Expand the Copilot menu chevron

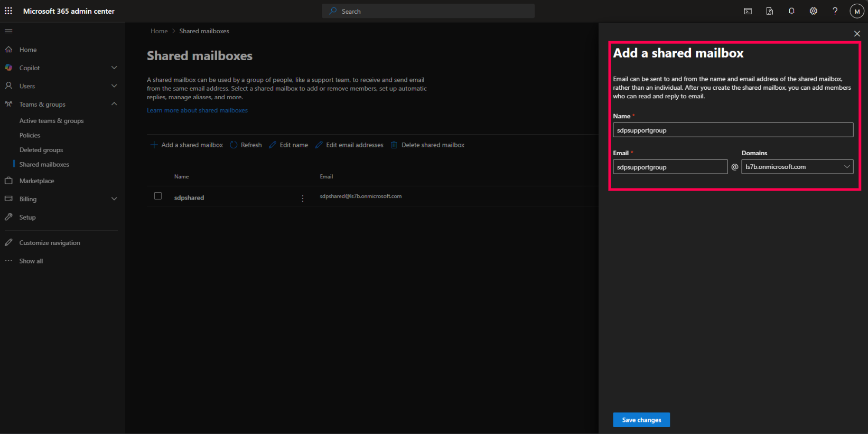pos(114,68)
